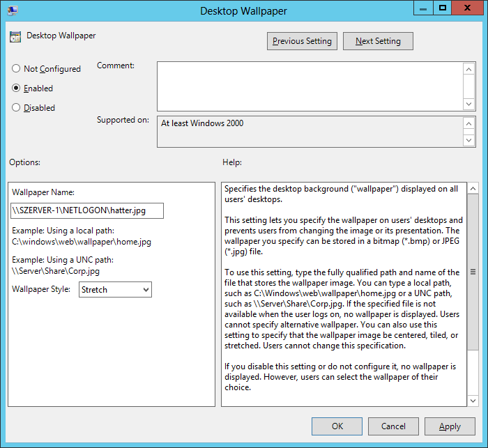Click the 'Help:' heading
This screenshot has width=488, height=448.
tap(232, 162)
